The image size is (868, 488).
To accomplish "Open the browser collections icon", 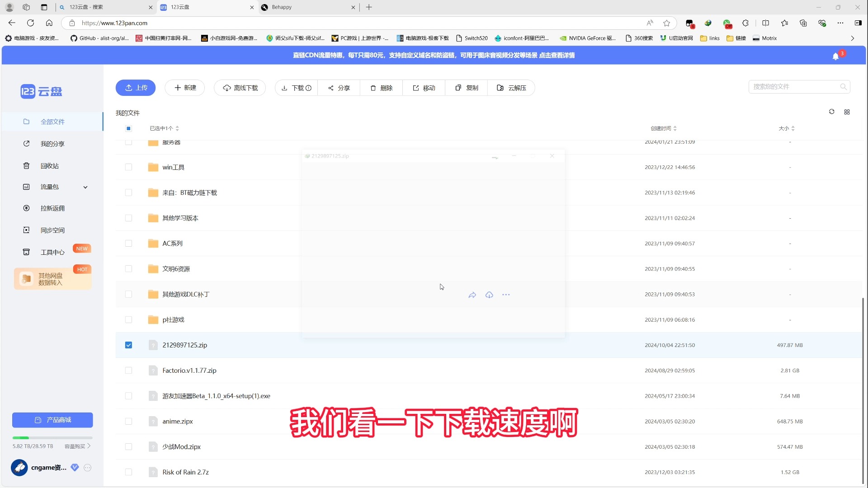I will coord(803,23).
